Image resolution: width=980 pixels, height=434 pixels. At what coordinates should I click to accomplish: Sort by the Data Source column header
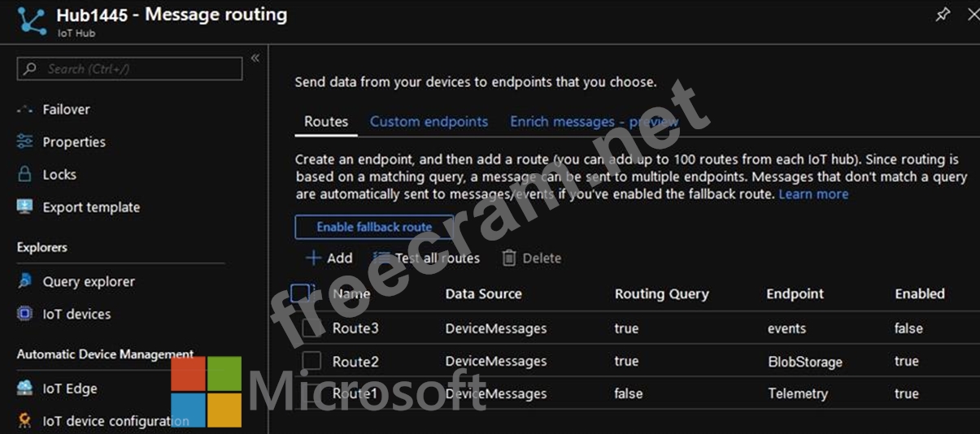tap(483, 294)
